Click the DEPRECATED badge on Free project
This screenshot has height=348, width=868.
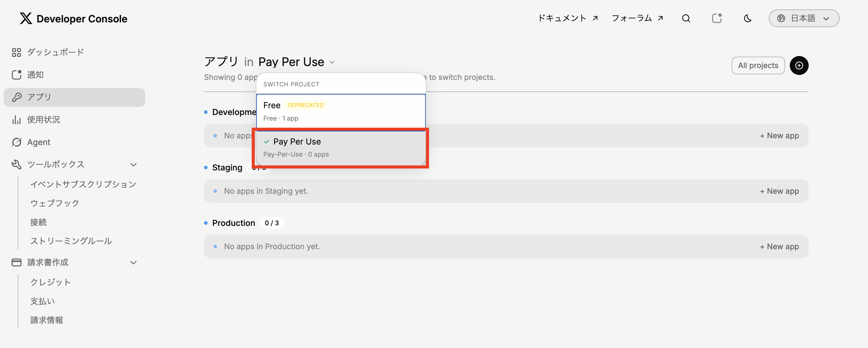pyautogui.click(x=305, y=105)
